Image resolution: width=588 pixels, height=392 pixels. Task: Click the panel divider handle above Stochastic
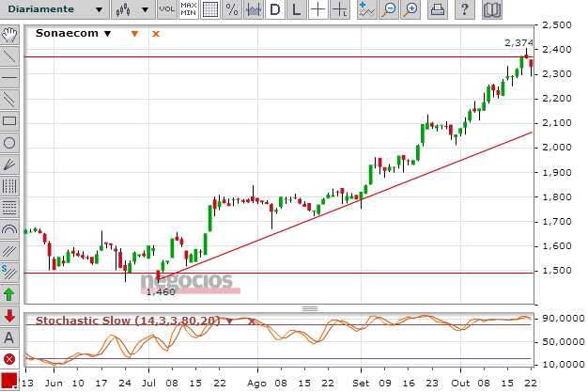(310, 308)
